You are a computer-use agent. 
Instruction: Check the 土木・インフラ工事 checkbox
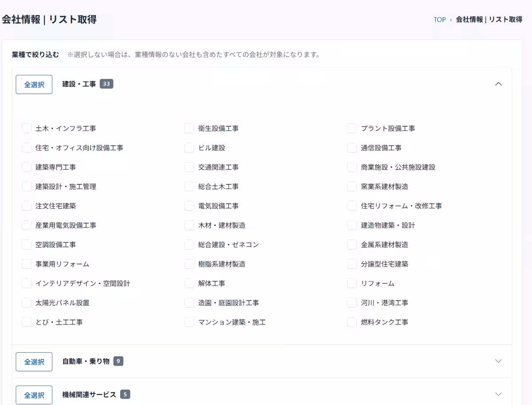coord(26,128)
